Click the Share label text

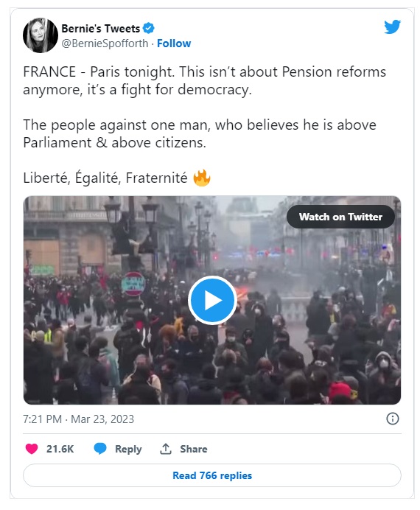pyautogui.click(x=194, y=449)
